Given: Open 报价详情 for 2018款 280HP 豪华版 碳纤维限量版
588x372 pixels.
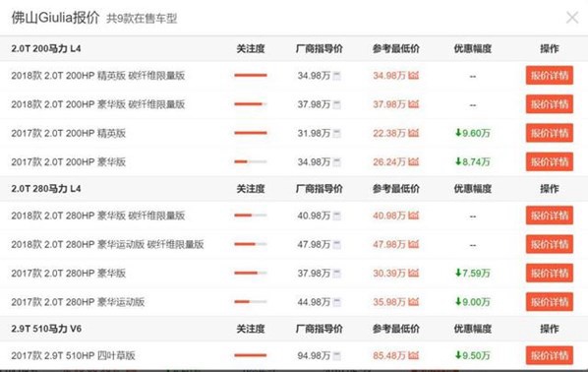Looking at the screenshot, I should tap(550, 216).
